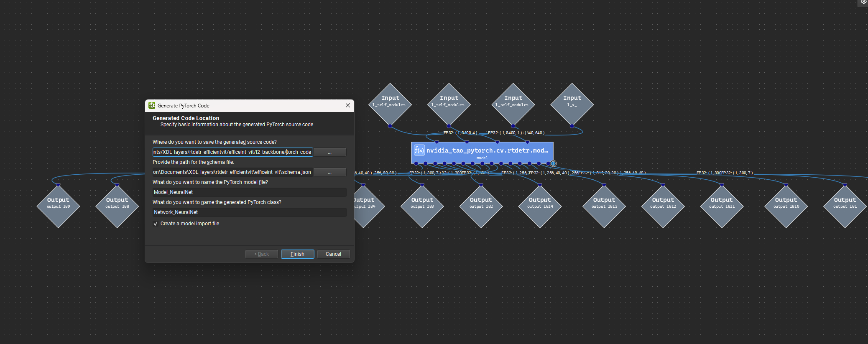Click the connector port atop the output_1810 node
This screenshot has height=344, width=868.
coord(786,185)
